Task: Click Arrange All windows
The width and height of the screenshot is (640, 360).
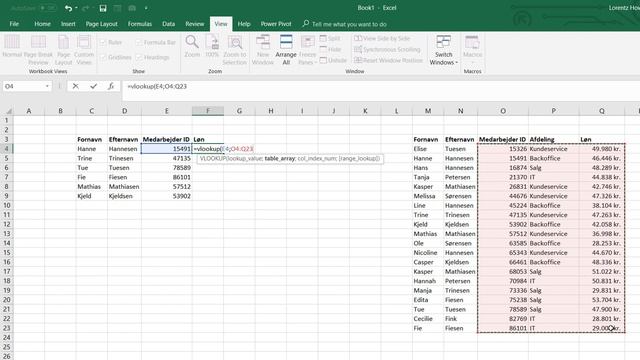Action: (x=286, y=50)
